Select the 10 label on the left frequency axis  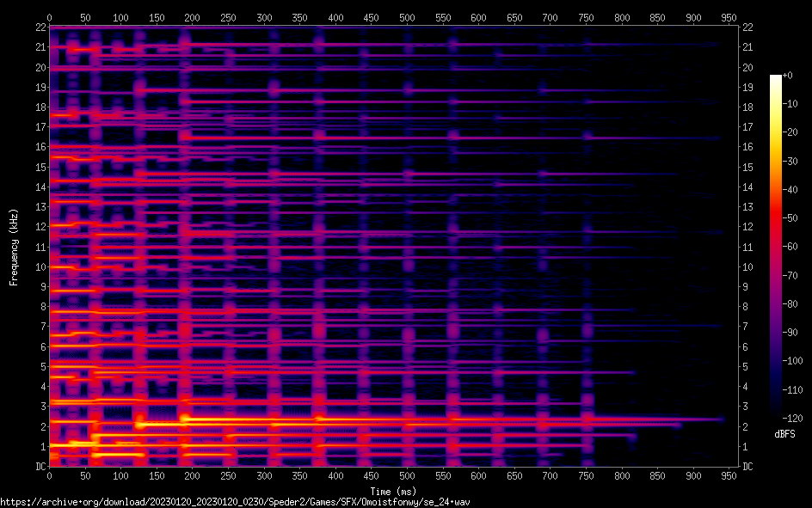coord(40,267)
